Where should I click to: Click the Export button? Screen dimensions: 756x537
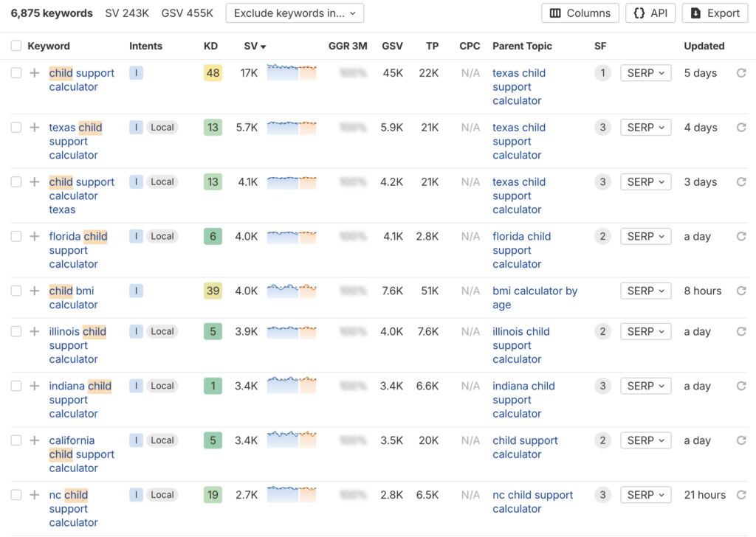(715, 13)
